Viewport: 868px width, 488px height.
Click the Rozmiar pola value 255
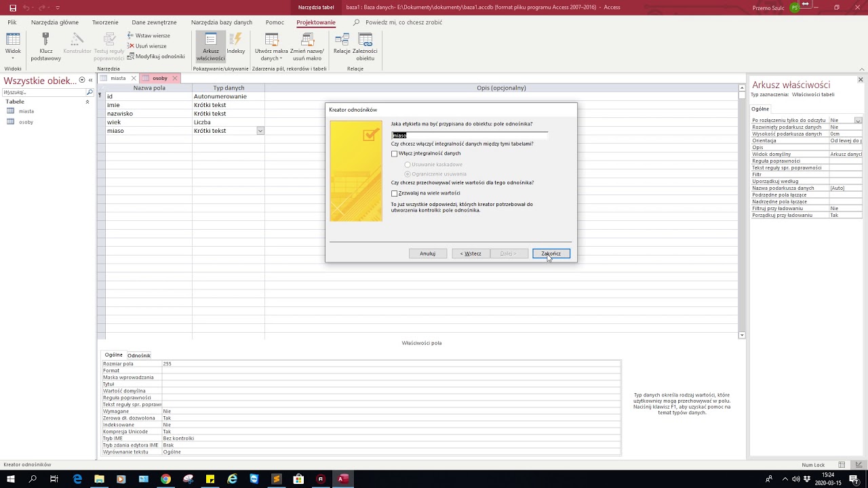[391, 364]
